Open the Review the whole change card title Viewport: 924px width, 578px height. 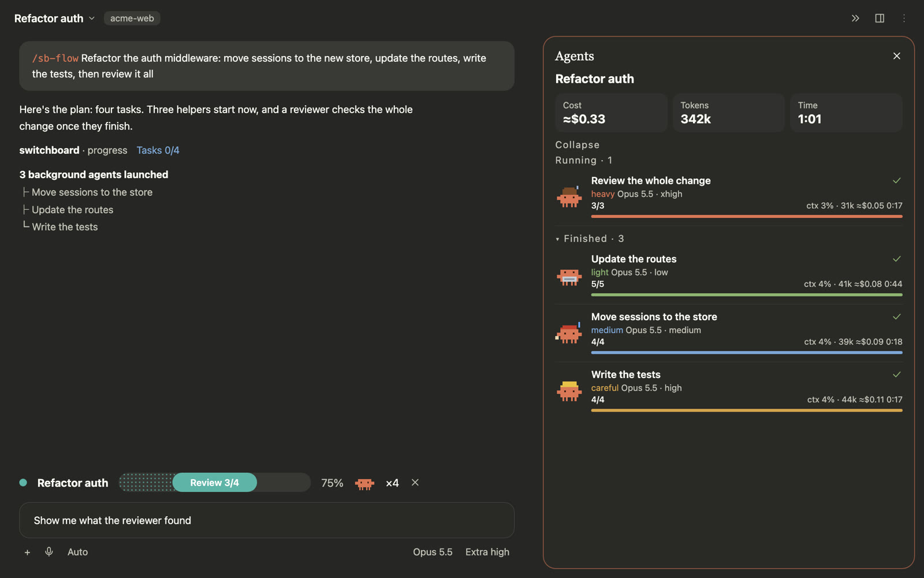(651, 181)
